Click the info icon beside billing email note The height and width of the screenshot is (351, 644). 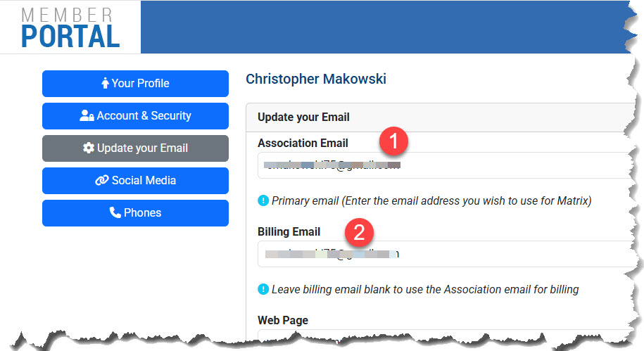263,289
